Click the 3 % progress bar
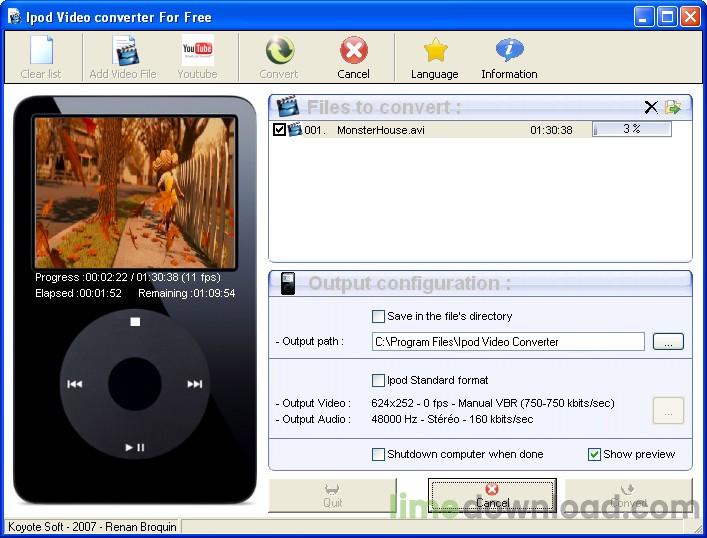 (632, 129)
